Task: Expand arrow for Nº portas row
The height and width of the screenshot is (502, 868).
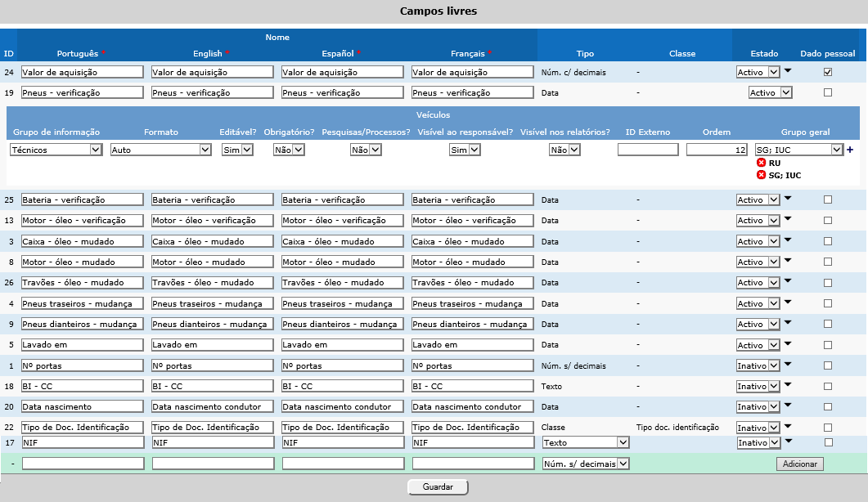Action: 789,364
